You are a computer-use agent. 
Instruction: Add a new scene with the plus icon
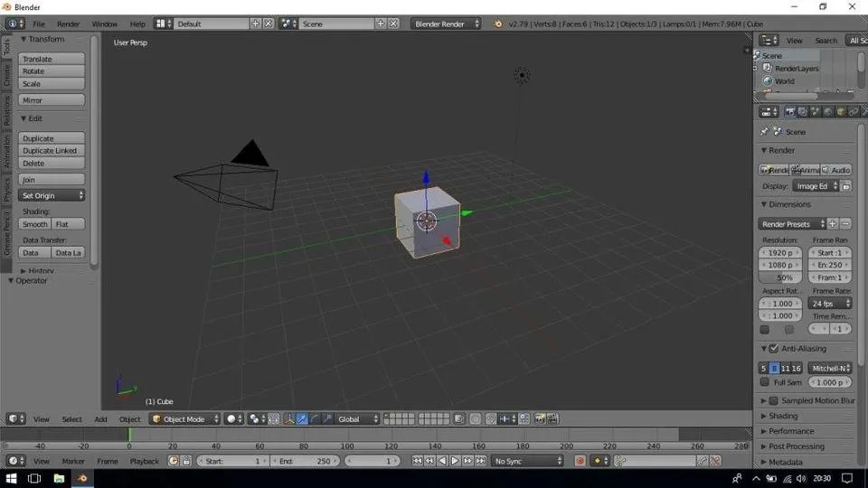click(381, 23)
